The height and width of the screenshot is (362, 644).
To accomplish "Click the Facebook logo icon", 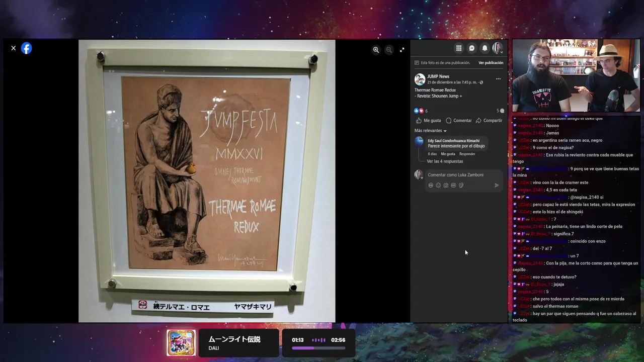I will point(27,48).
